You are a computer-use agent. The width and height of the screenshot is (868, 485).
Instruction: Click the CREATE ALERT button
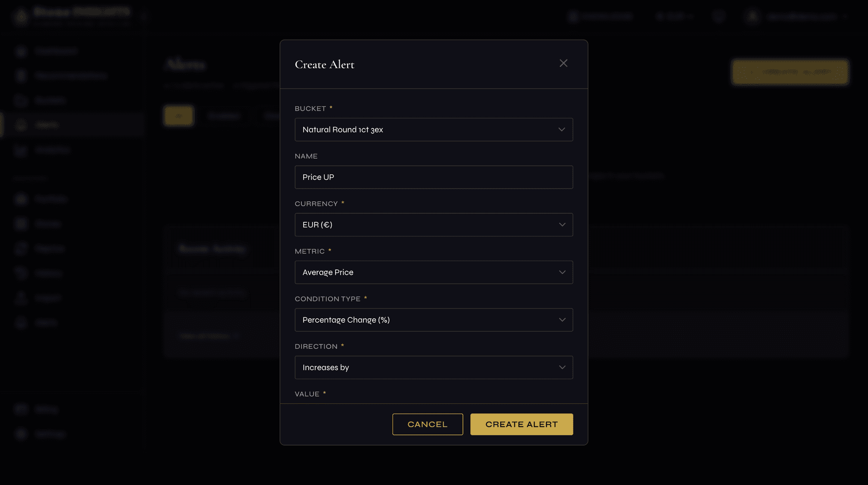(521, 424)
